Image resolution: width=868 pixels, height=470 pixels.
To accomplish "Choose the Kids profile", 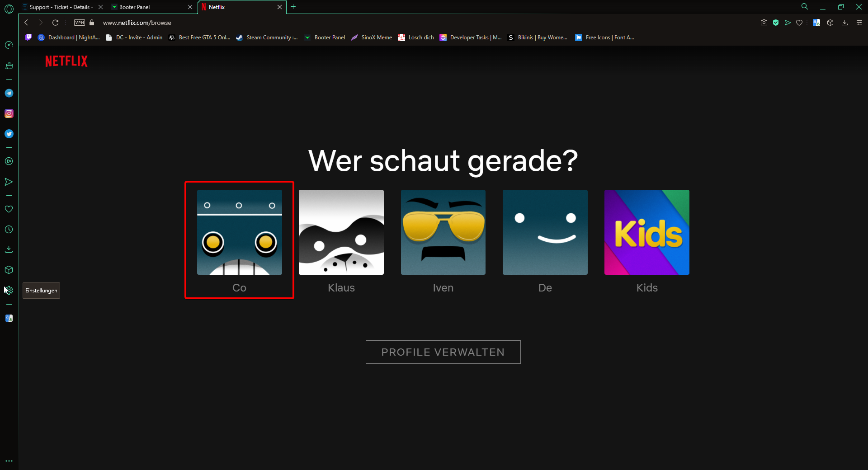I will [647, 232].
